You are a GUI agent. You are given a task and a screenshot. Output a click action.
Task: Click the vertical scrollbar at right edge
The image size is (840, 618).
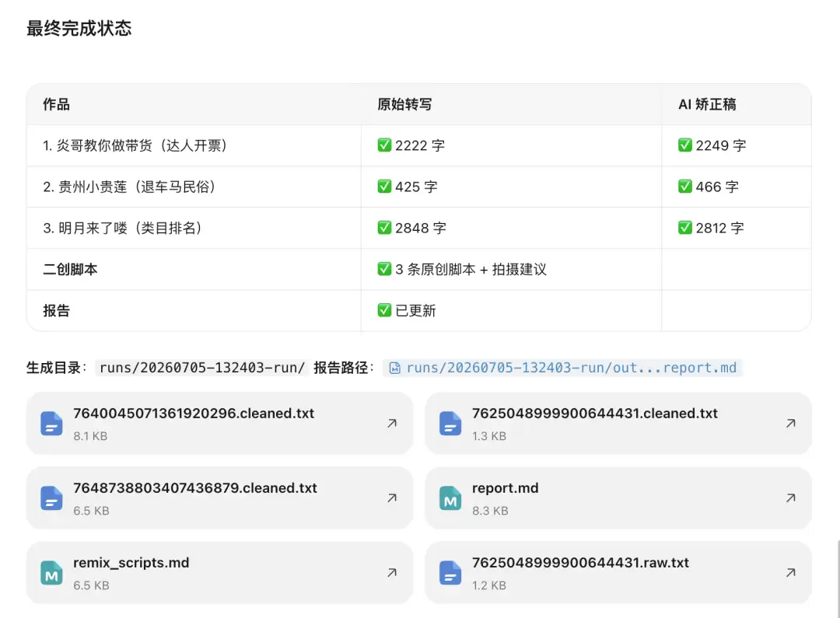[x=838, y=578]
